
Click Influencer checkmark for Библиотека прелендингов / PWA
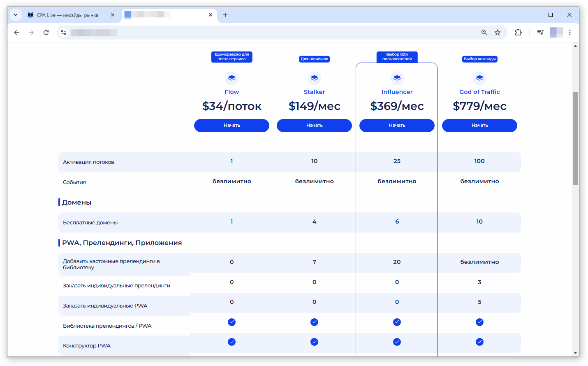coord(397,322)
